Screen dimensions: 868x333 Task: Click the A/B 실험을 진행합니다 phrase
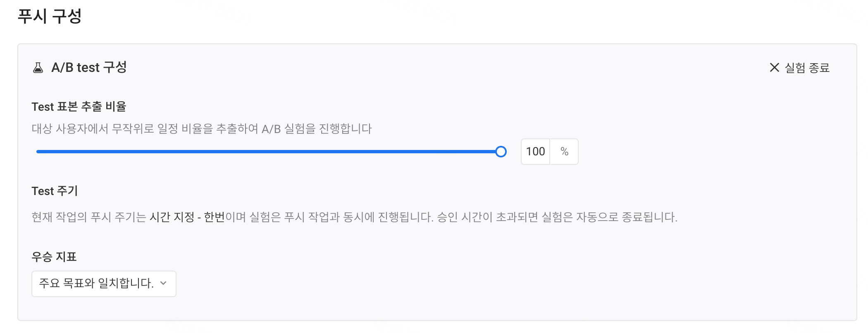(x=317, y=129)
